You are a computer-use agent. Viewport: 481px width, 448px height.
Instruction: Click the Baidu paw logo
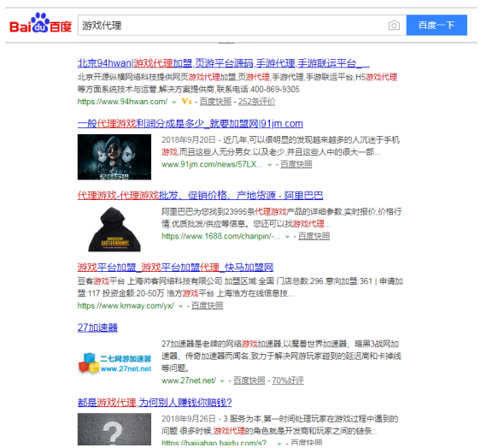coord(40,22)
